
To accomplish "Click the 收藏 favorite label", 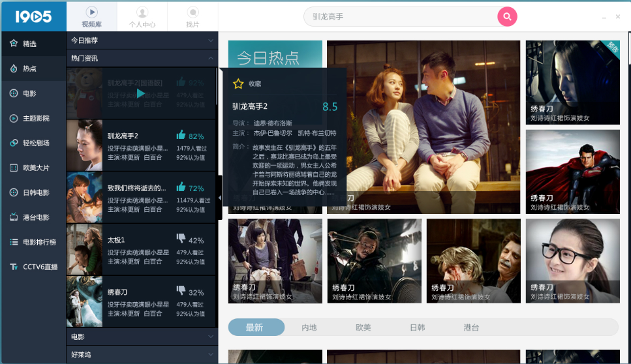I will tap(254, 83).
